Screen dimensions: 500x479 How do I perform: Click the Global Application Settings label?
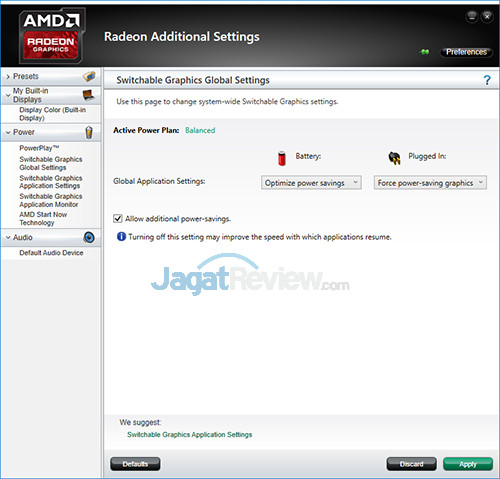pos(159,181)
